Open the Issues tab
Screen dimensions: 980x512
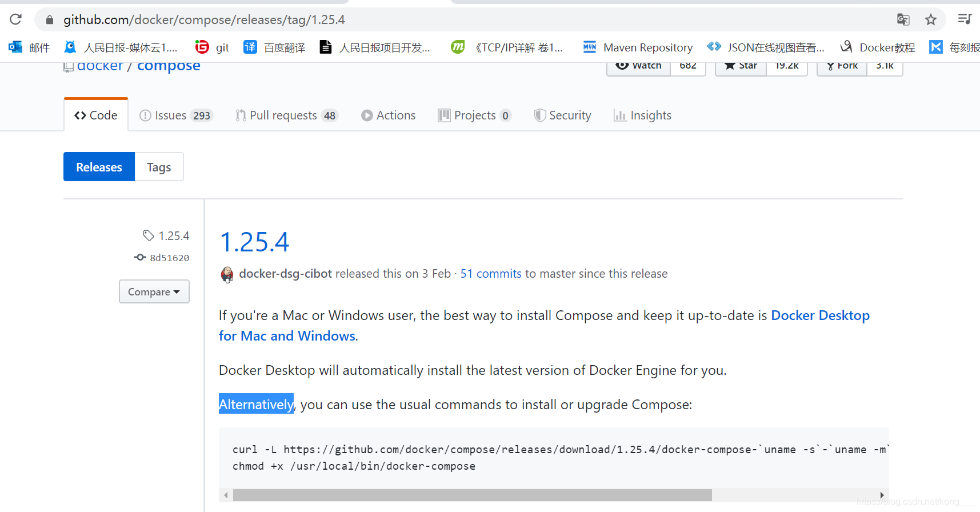(x=176, y=115)
